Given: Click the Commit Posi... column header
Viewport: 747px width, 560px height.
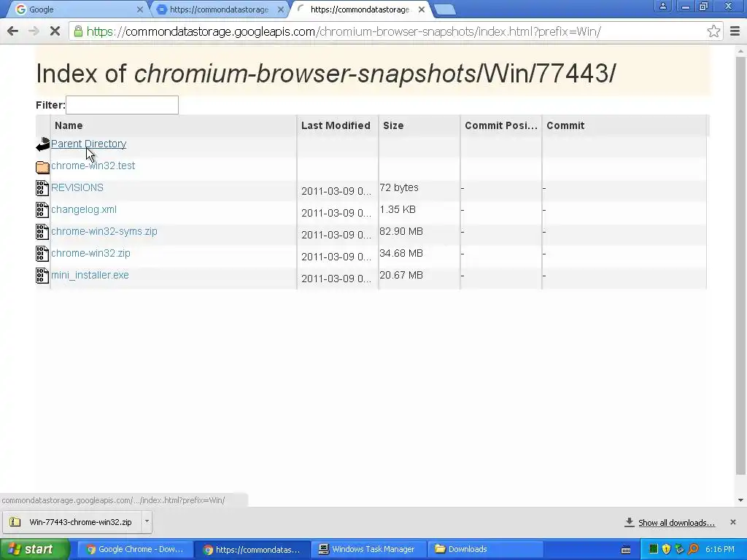Looking at the screenshot, I should click(x=500, y=125).
